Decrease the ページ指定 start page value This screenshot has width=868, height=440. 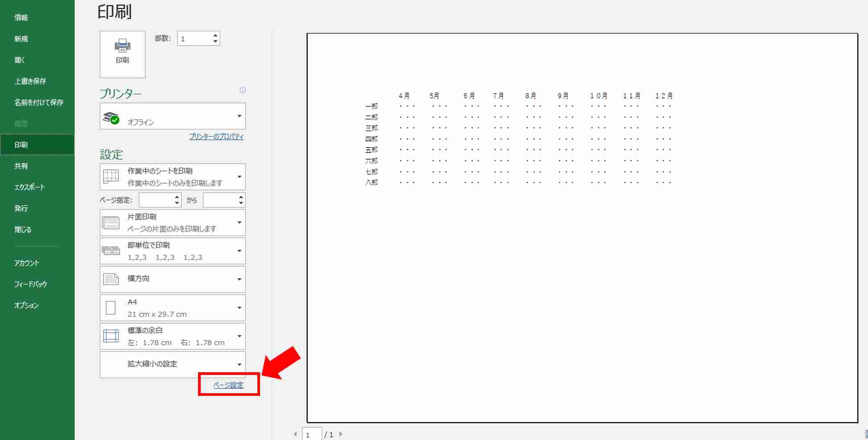[x=177, y=203]
